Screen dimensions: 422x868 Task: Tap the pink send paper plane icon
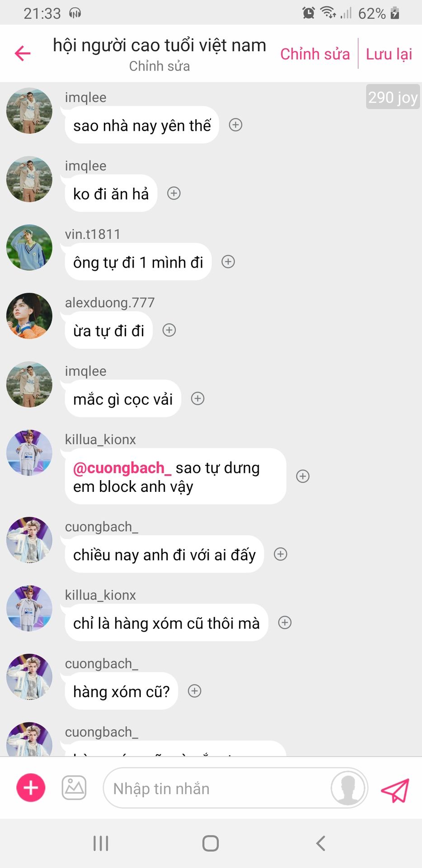[395, 790]
